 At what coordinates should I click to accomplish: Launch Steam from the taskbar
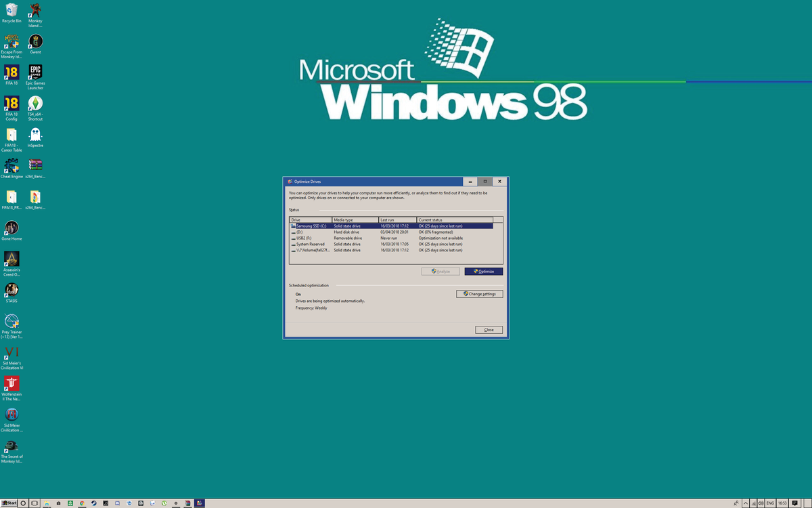93,503
